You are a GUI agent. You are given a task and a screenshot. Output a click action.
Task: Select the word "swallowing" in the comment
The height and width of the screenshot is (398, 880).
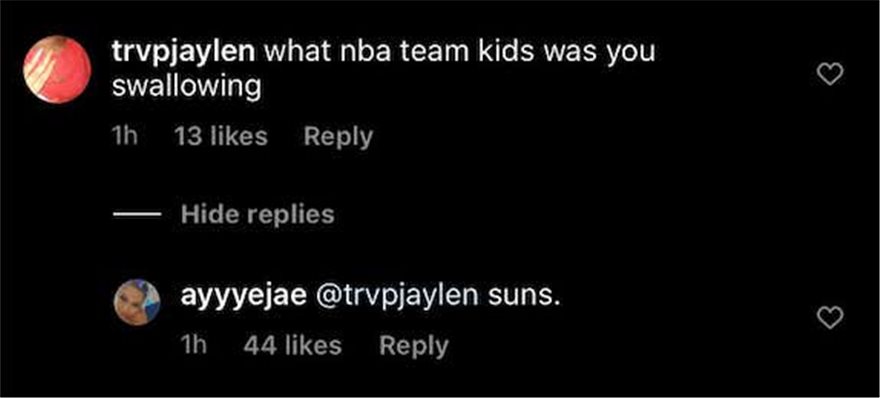tap(187, 87)
